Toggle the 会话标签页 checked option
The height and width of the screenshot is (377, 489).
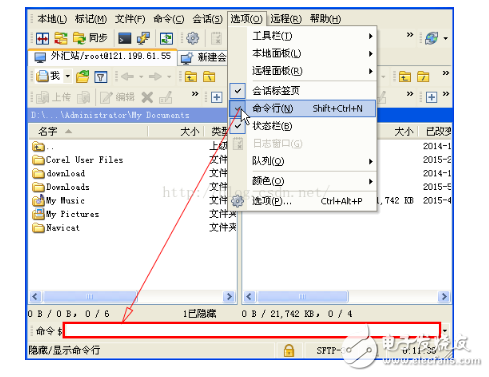click(303, 91)
